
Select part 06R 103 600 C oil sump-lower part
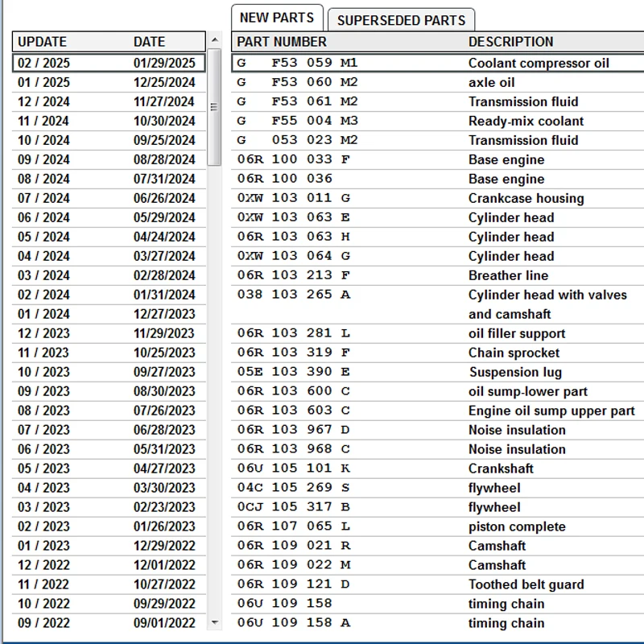438,391
